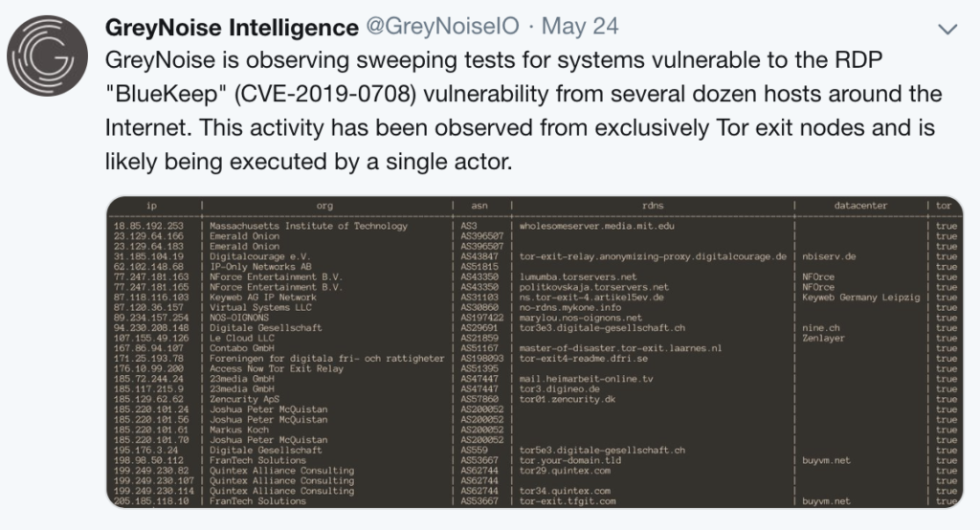Select the 18.85.192.253 IP address

(x=148, y=226)
